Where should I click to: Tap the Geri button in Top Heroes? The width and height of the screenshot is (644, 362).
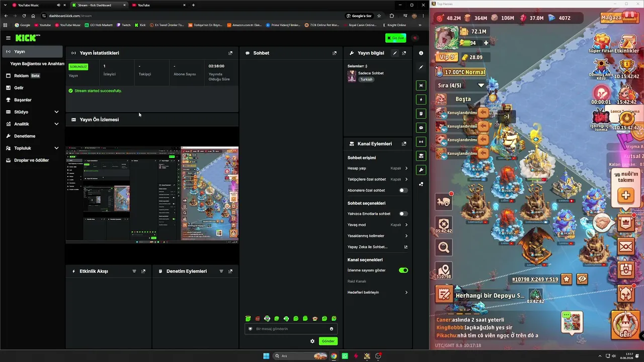point(626,325)
